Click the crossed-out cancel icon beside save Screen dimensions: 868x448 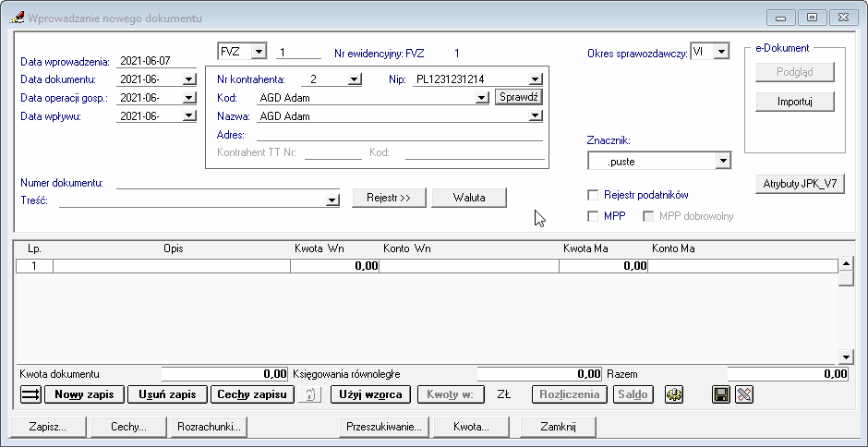click(x=744, y=394)
